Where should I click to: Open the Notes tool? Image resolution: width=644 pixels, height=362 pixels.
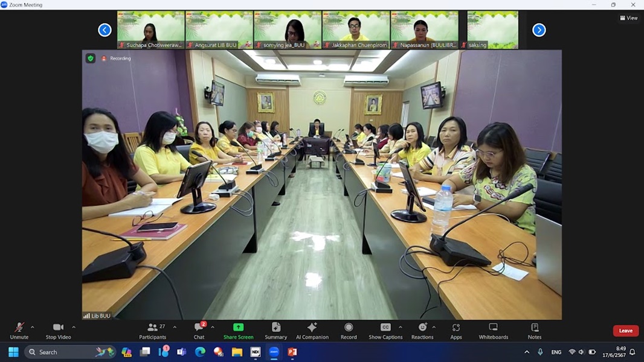coord(534,330)
